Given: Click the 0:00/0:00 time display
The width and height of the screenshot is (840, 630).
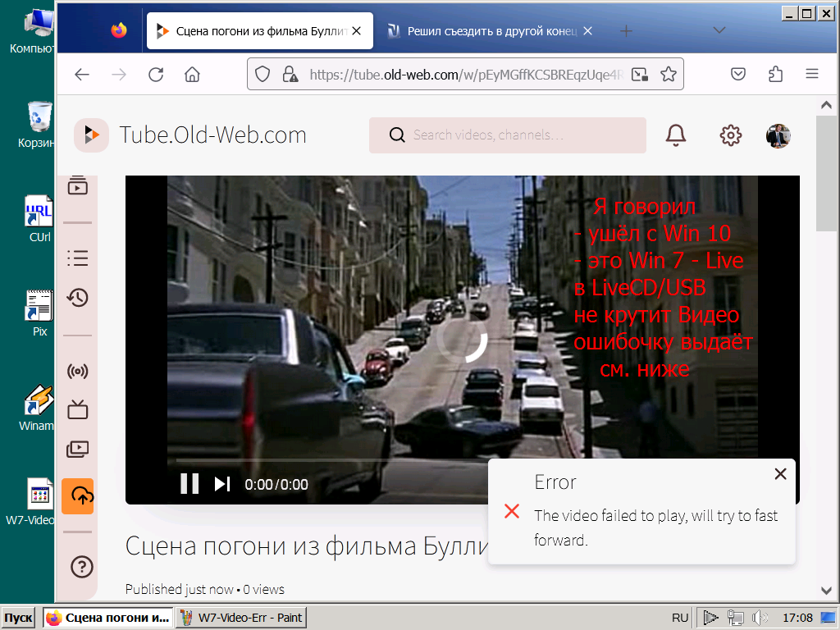Looking at the screenshot, I should point(276,484).
